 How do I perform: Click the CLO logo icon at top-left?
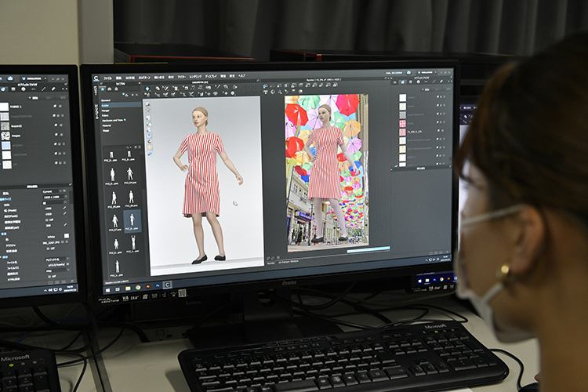point(97,79)
